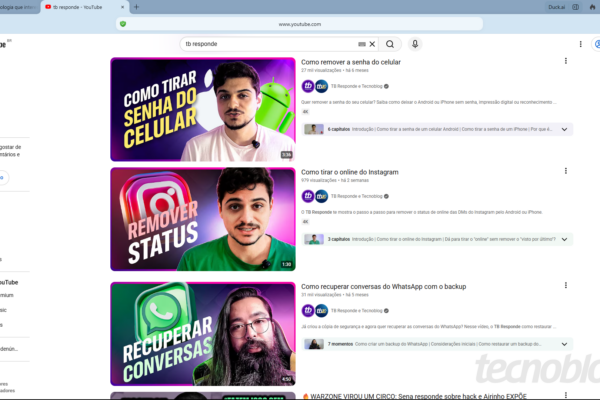Screen dimensions: 600x400
Task: Open video title 'Como tirar o online do Instagram'
Action: click(x=349, y=172)
